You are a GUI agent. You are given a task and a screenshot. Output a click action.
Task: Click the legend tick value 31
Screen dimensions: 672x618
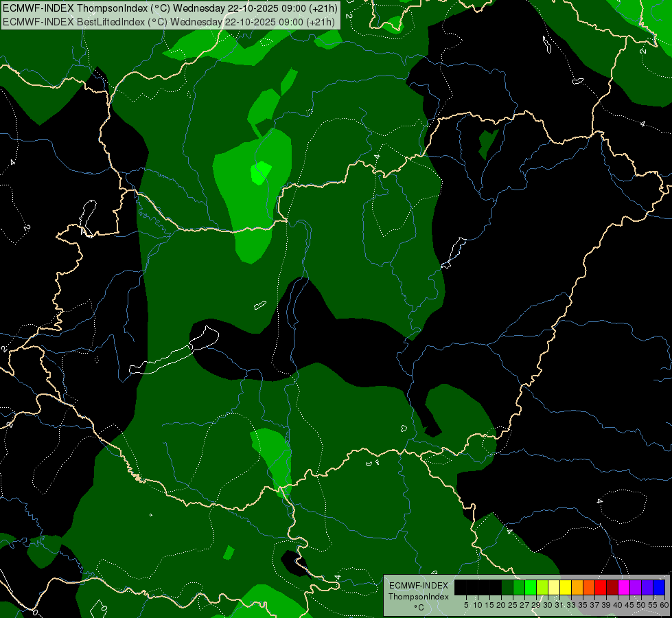559,605
